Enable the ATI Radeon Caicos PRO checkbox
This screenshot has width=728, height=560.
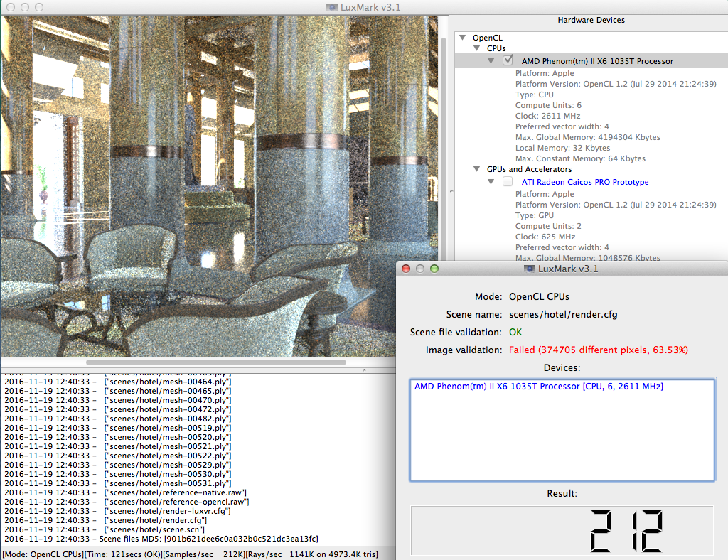(x=508, y=182)
